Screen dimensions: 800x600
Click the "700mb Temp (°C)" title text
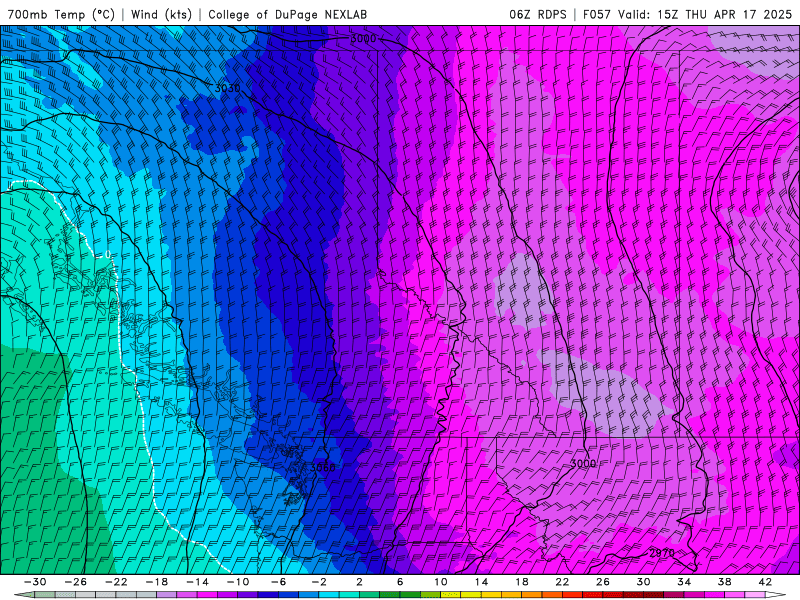61,14
